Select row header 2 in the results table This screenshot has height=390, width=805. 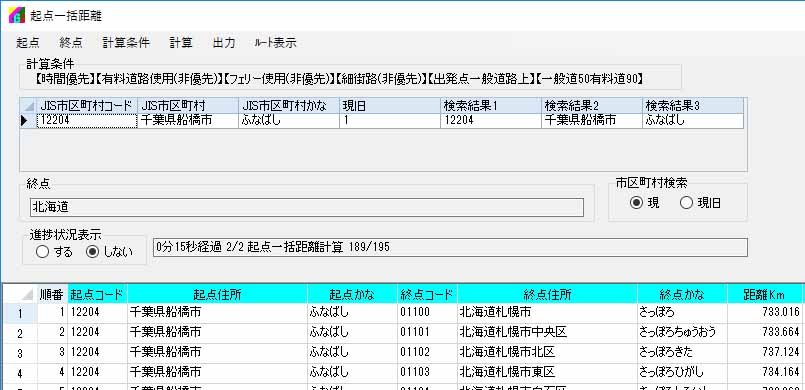pos(20,333)
